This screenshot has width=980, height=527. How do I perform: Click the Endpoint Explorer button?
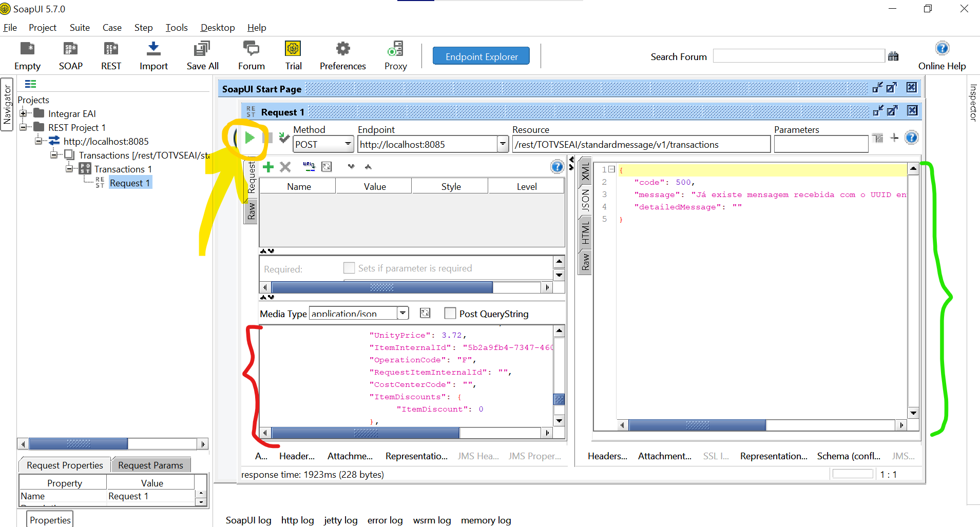[x=481, y=56]
